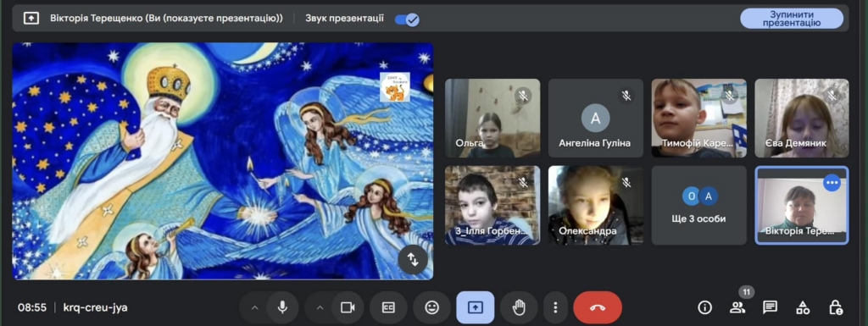Turn off the camera
The image size is (868, 326).
pyautogui.click(x=348, y=307)
